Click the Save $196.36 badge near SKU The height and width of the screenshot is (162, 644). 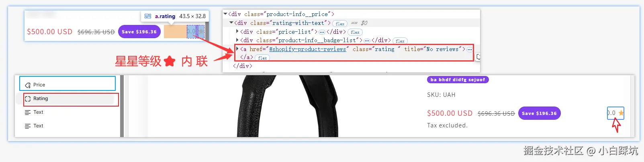pyautogui.click(x=539, y=113)
